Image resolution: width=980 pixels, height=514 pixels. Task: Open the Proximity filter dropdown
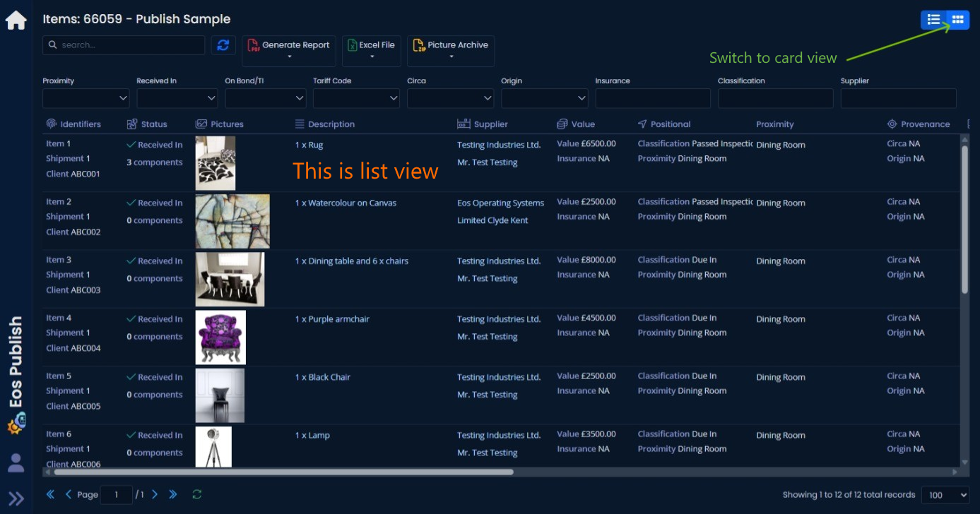86,98
